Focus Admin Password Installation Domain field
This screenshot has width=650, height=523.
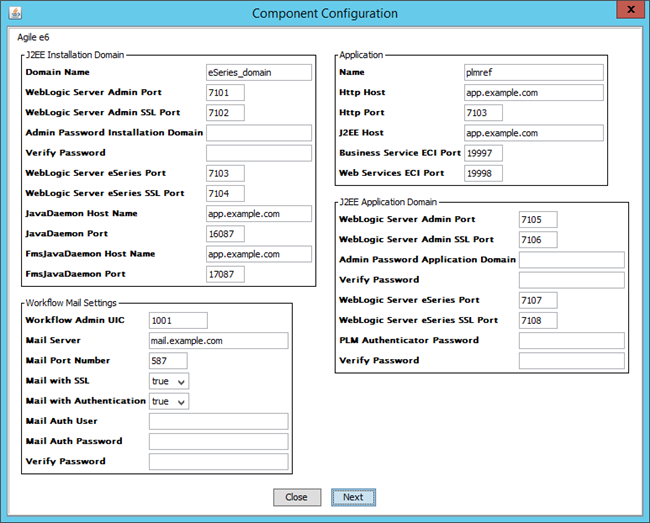259,133
